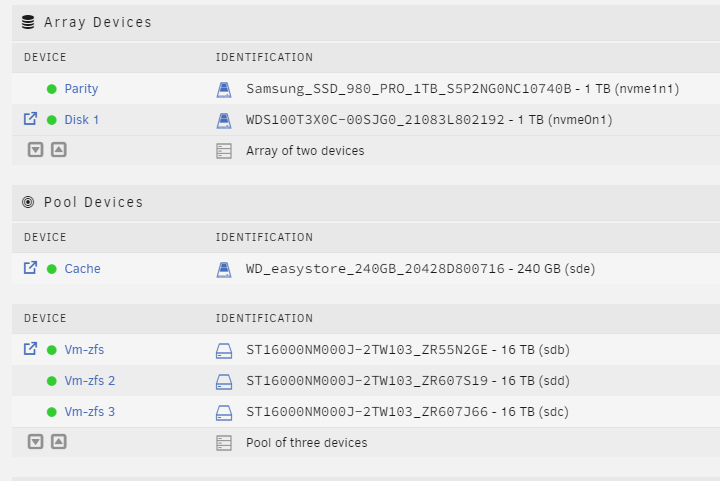
Task: Open the Cache pool device link
Action: (x=82, y=268)
